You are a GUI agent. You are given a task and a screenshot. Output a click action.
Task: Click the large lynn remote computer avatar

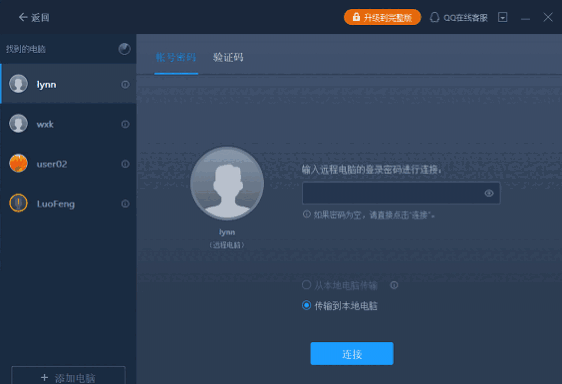pos(227,183)
